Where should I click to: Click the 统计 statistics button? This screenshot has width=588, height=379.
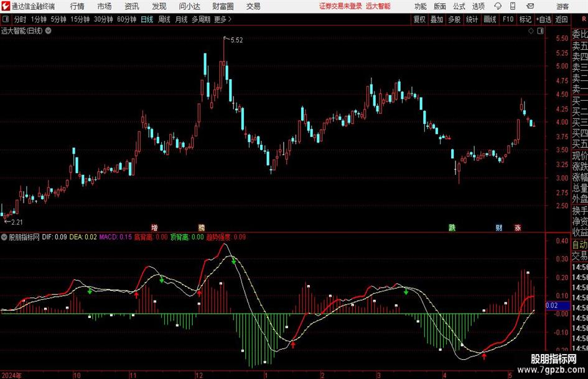coord(472,19)
